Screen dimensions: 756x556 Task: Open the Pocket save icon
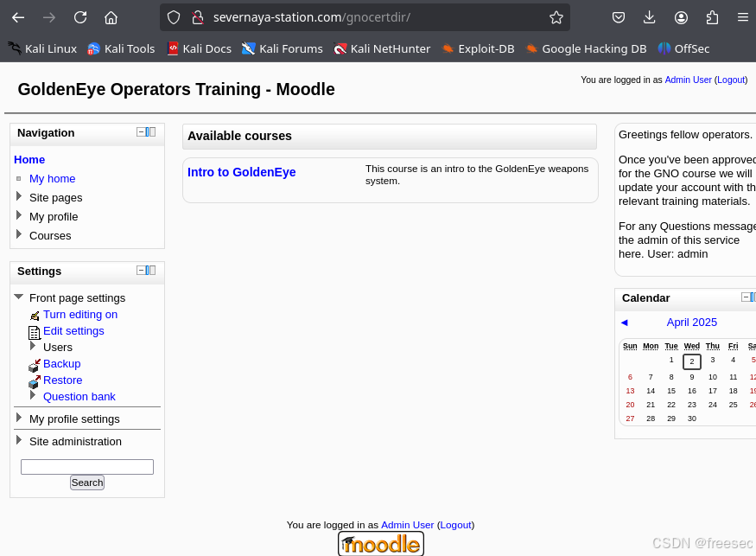click(x=618, y=18)
